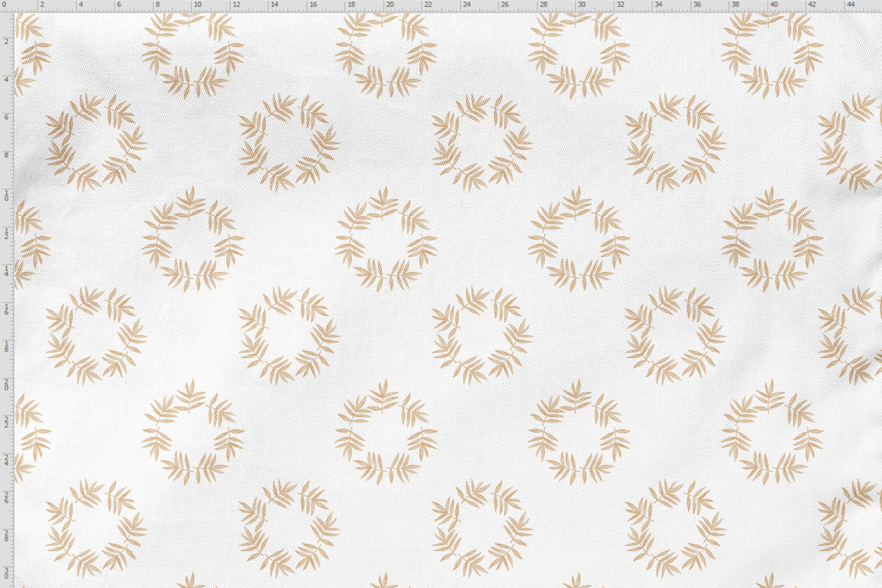Click the 20 label on the top ruler
The height and width of the screenshot is (588, 882).
(x=390, y=4)
